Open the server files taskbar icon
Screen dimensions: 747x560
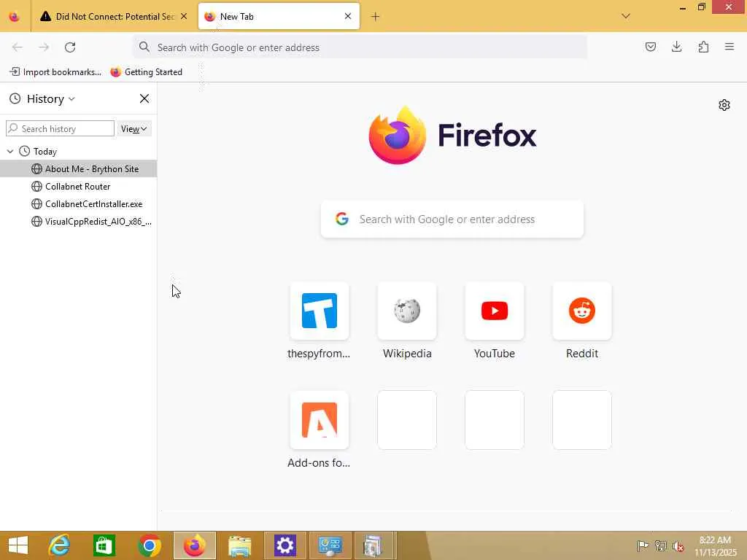click(373, 545)
